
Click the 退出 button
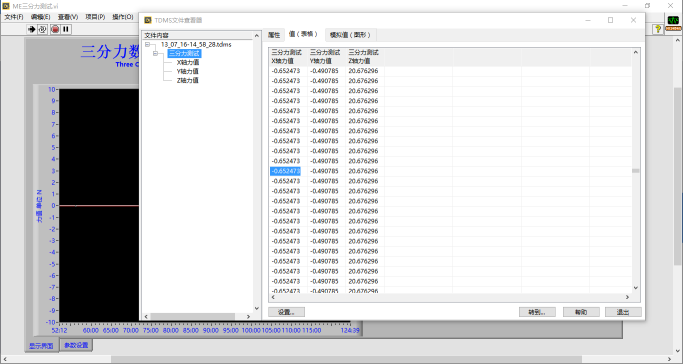point(623,312)
